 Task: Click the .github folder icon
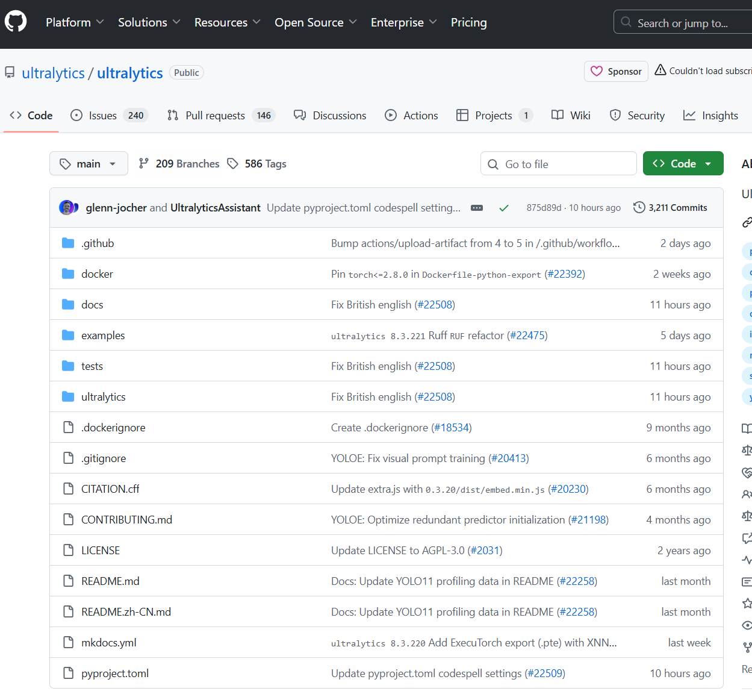pos(68,243)
